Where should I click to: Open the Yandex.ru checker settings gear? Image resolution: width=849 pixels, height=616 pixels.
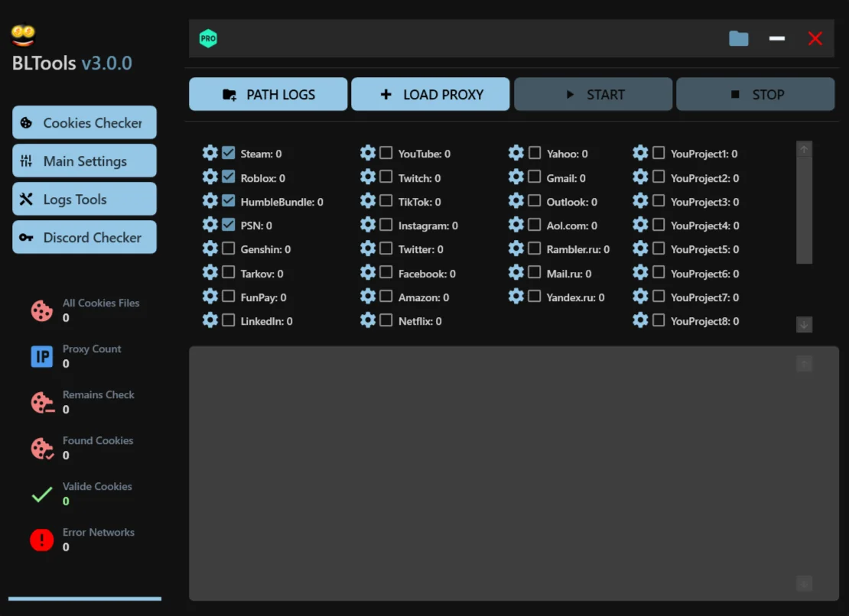click(516, 297)
